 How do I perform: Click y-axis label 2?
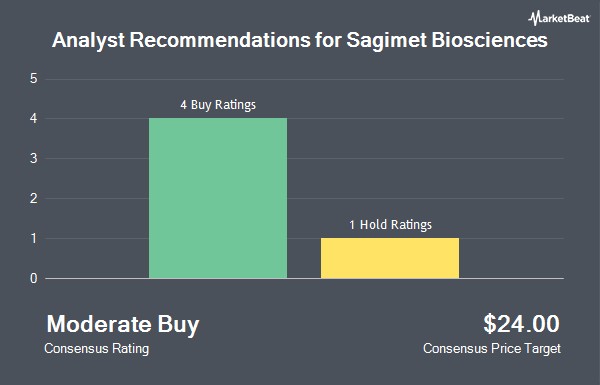[34, 199]
